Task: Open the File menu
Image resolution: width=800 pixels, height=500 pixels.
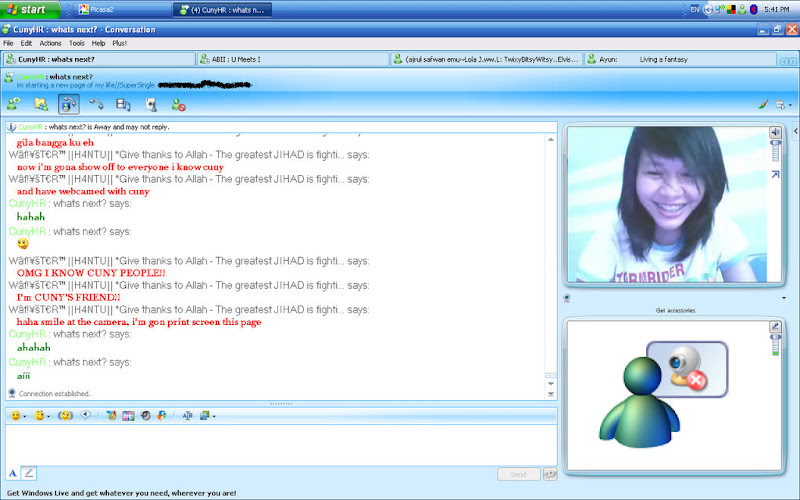Action: (x=8, y=43)
